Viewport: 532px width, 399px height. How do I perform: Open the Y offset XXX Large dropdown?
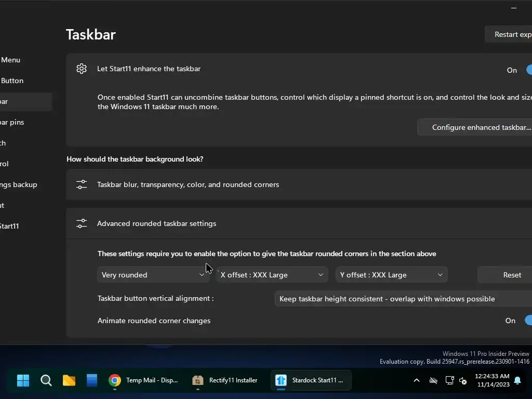[x=392, y=275]
